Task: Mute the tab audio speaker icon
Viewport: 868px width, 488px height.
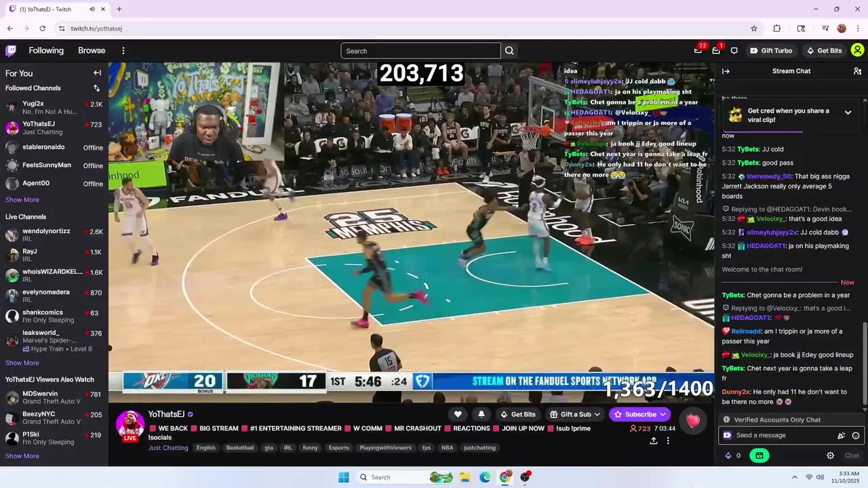Action: (x=92, y=9)
